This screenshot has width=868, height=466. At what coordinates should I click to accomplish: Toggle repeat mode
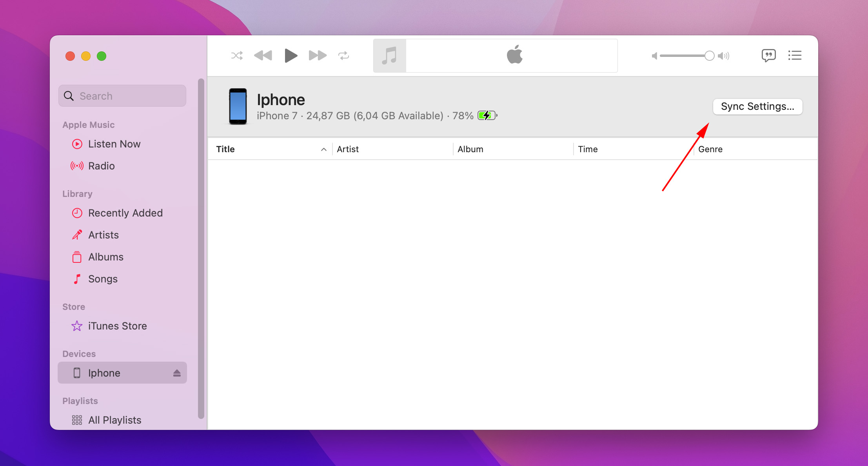[344, 56]
